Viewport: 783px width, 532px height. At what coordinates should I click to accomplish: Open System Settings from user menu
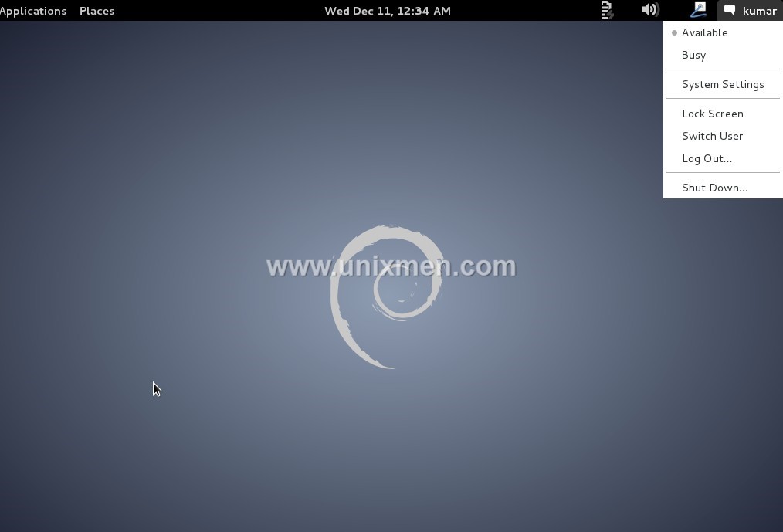[723, 84]
